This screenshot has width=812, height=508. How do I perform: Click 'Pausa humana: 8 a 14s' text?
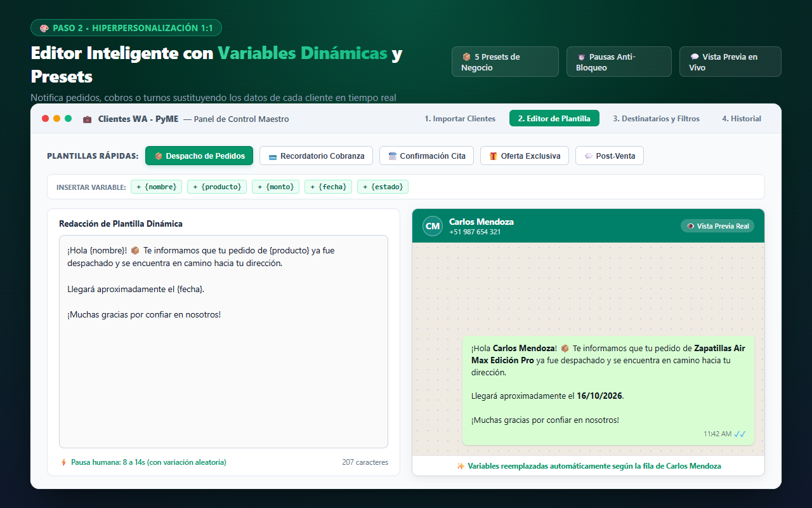[x=148, y=462]
